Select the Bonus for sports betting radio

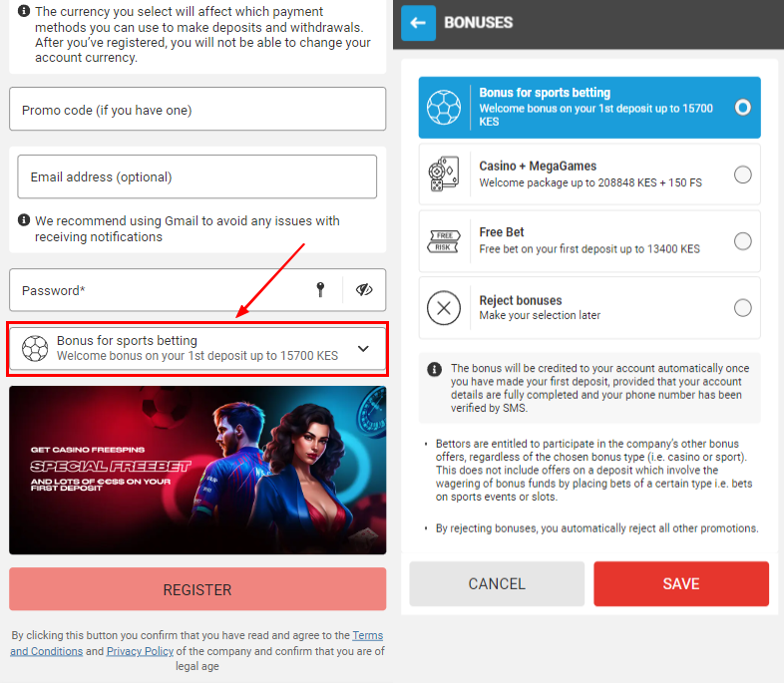pos(742,107)
